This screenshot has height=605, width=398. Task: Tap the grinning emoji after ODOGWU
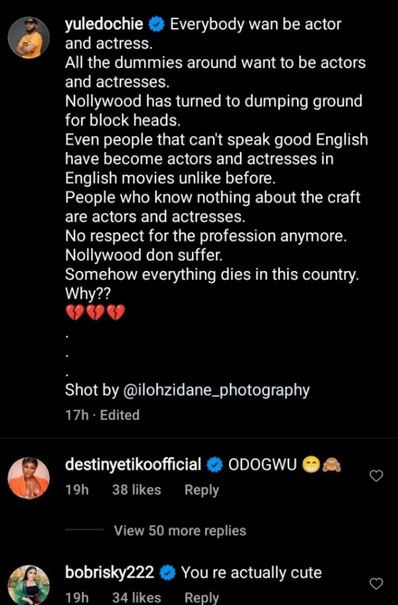pyautogui.click(x=311, y=465)
